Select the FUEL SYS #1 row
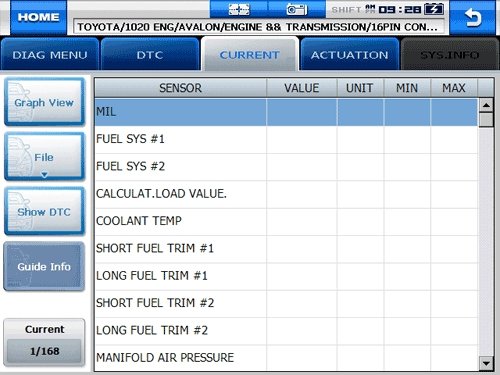Image resolution: width=500 pixels, height=375 pixels. click(286, 139)
